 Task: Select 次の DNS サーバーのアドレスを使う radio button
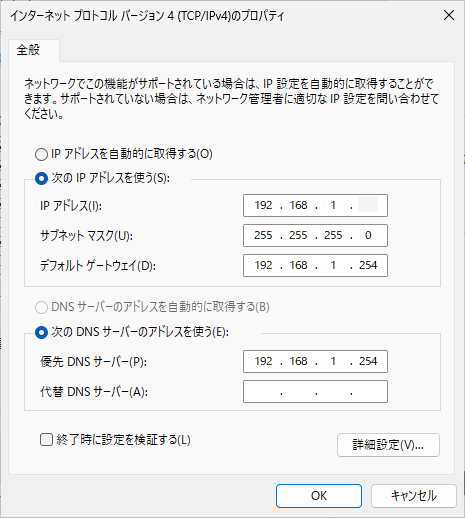[x=41, y=332]
